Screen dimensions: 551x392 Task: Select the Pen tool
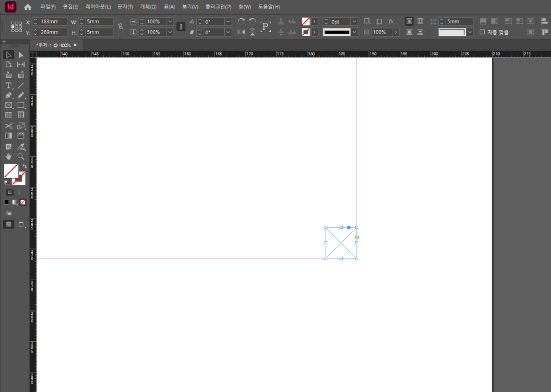(x=9, y=95)
